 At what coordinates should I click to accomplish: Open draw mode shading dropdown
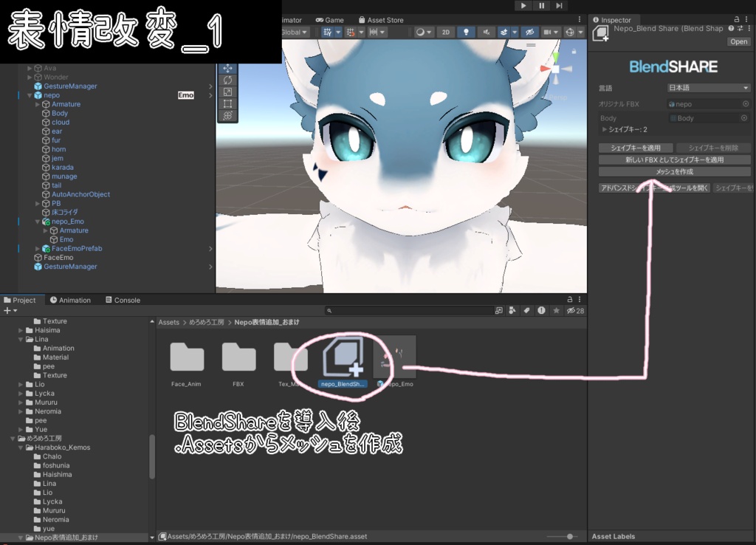coord(424,32)
